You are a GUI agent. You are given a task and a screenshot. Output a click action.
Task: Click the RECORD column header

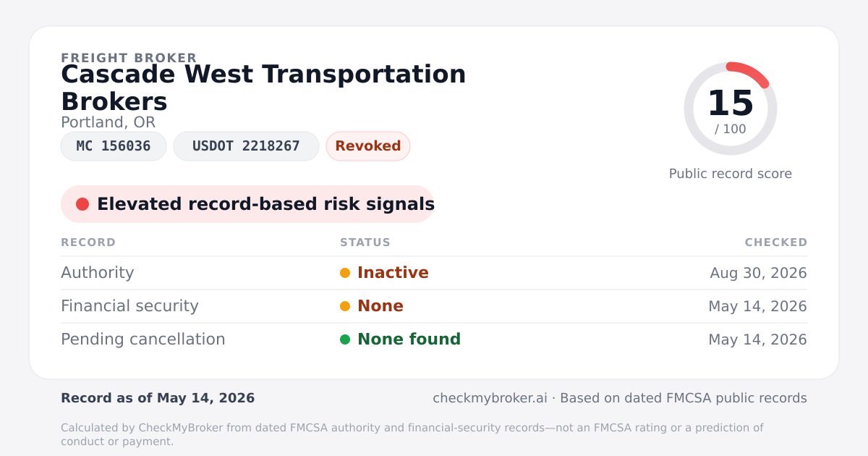click(88, 242)
